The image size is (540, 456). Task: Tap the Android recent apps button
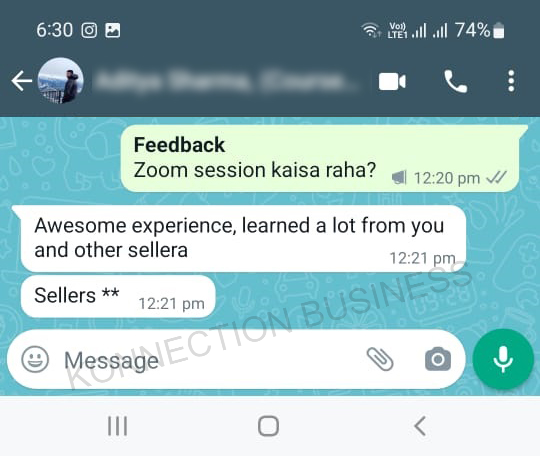click(x=117, y=426)
